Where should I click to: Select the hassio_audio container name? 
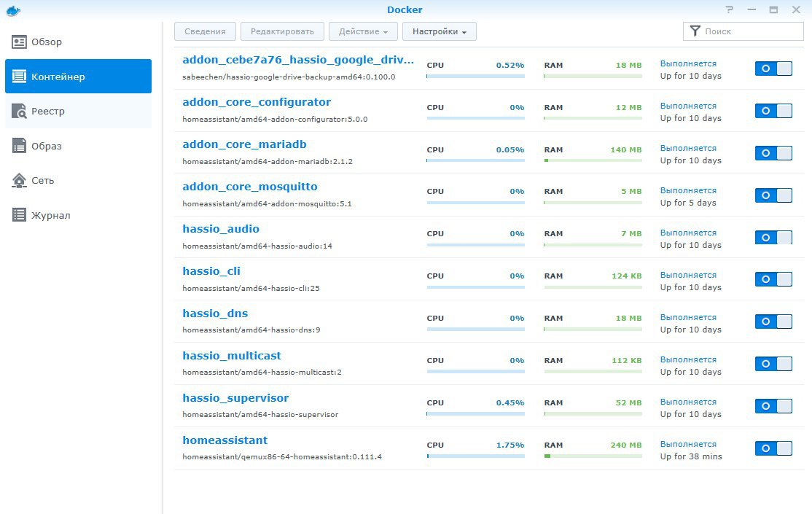pyautogui.click(x=221, y=229)
